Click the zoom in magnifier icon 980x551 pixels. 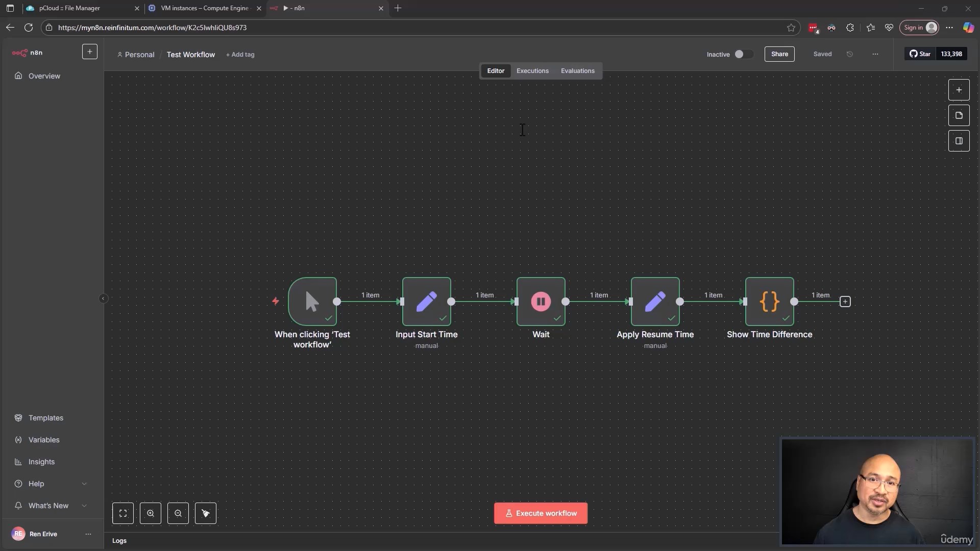click(x=151, y=513)
